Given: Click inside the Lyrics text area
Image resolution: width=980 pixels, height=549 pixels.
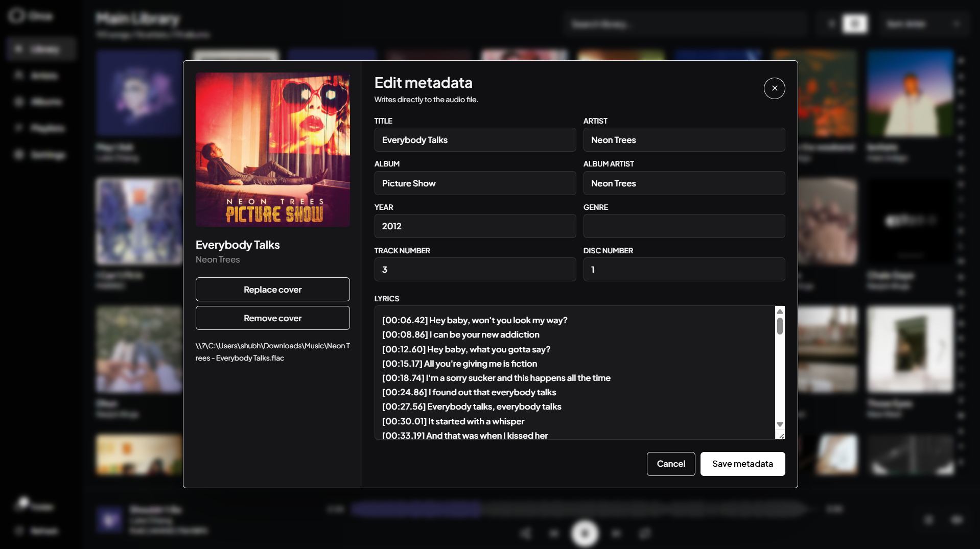Looking at the screenshot, I should pos(575,373).
